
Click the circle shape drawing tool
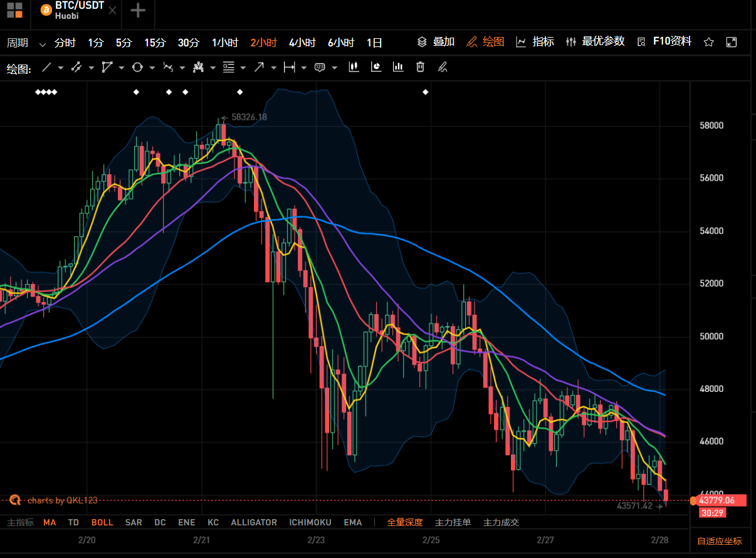click(137, 67)
